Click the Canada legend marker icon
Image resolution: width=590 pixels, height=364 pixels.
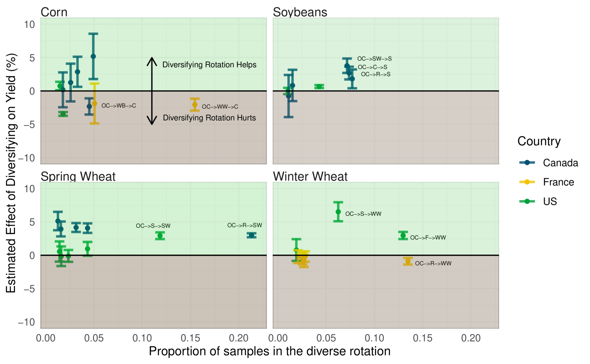tap(527, 163)
